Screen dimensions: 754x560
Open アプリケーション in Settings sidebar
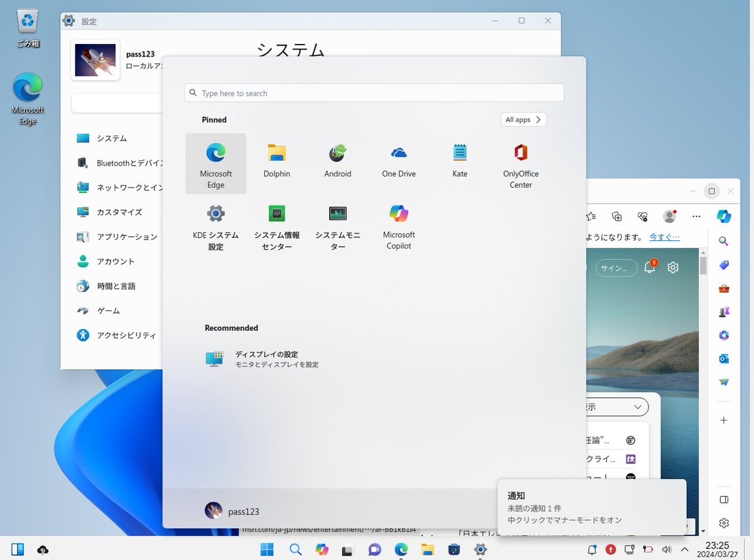click(x=117, y=237)
